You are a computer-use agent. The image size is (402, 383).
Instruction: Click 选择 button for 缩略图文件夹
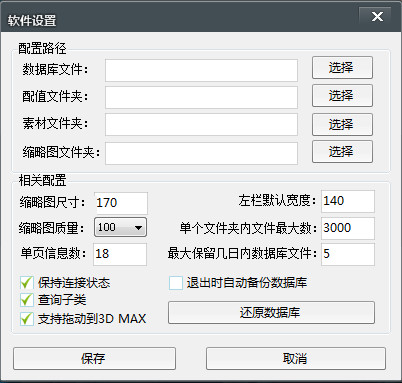[x=342, y=152]
